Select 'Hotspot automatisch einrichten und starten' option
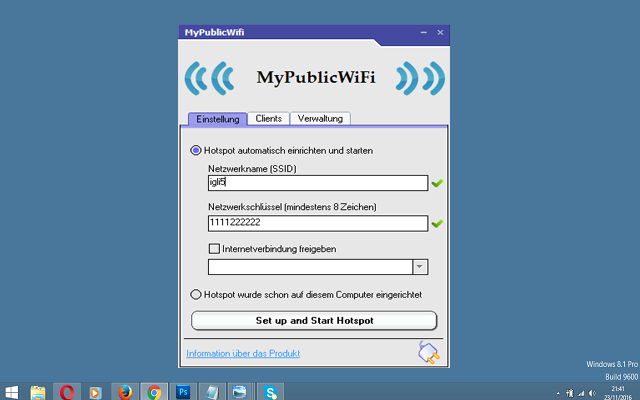This screenshot has height=400, width=640. (x=196, y=150)
